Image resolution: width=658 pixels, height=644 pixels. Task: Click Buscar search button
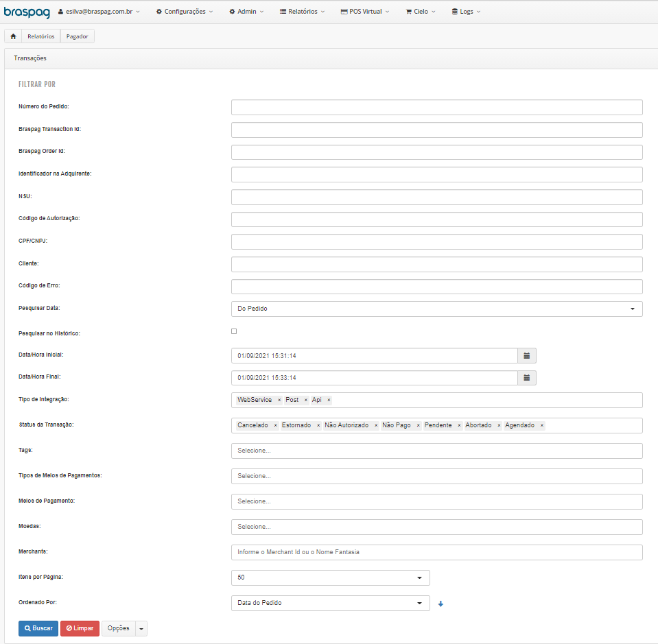(x=38, y=628)
